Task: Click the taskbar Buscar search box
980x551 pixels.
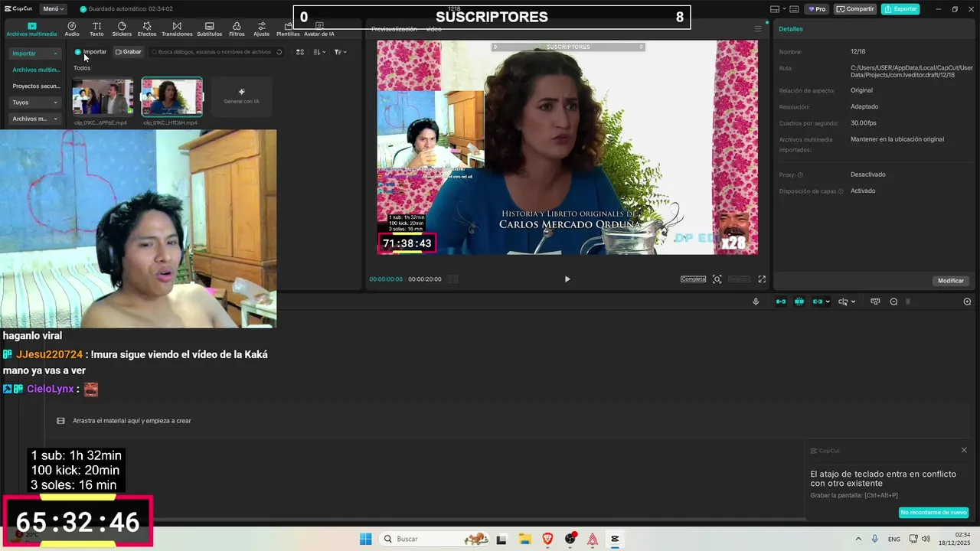Action: tap(435, 539)
